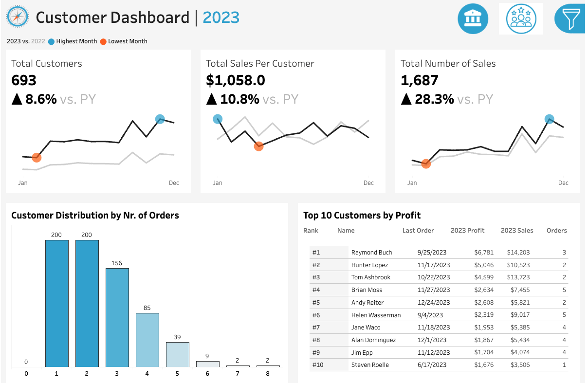Screen dimensions: 588x383
Task: Open the bank overview icon
Action: (x=473, y=18)
